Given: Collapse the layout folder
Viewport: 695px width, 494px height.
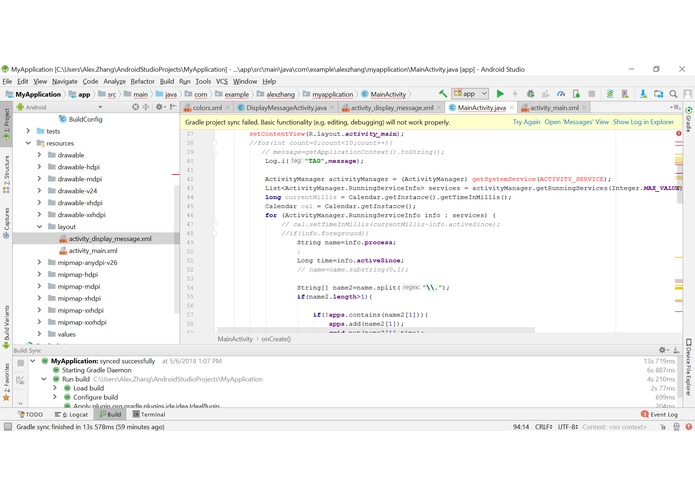Looking at the screenshot, I should tap(39, 226).
